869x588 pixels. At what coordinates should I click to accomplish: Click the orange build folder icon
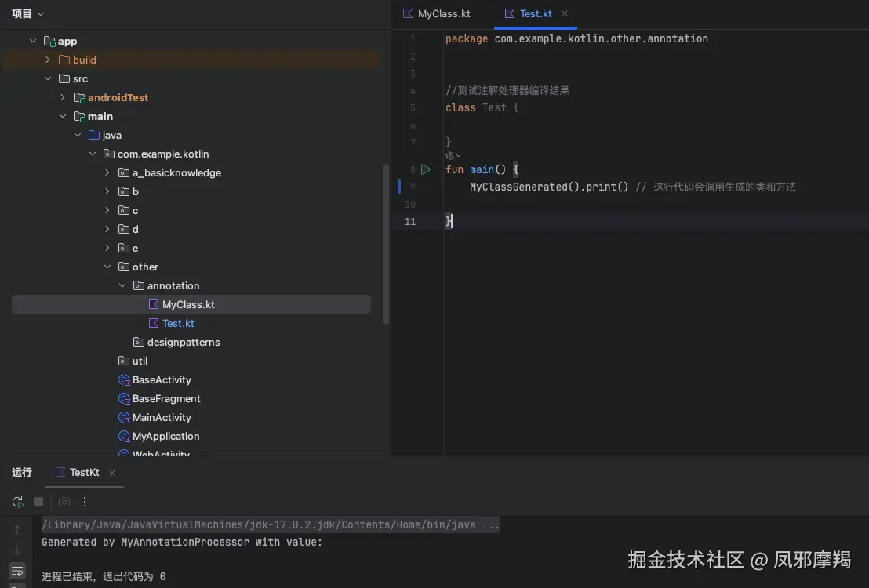[x=64, y=60]
